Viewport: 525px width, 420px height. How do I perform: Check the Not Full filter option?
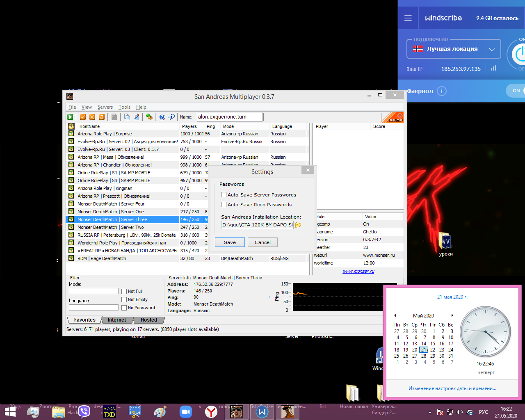click(124, 291)
